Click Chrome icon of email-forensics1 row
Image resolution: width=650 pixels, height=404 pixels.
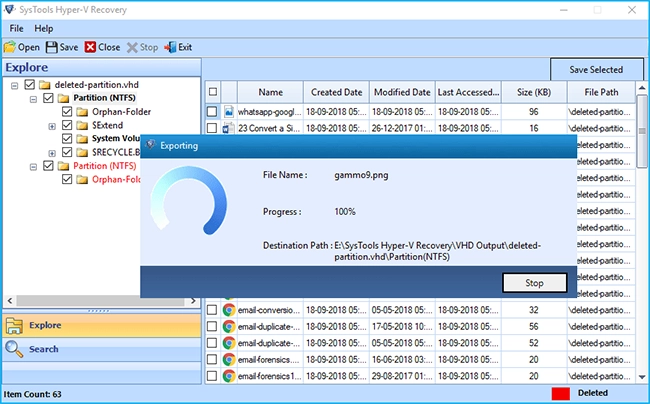229,376
